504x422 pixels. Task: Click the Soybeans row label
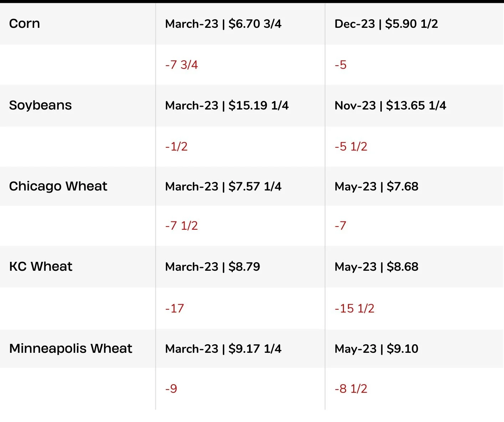40,105
